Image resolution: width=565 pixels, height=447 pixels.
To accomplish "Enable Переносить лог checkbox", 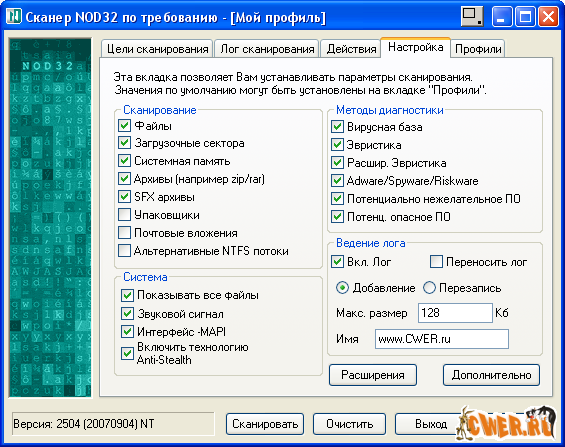I will (x=436, y=262).
